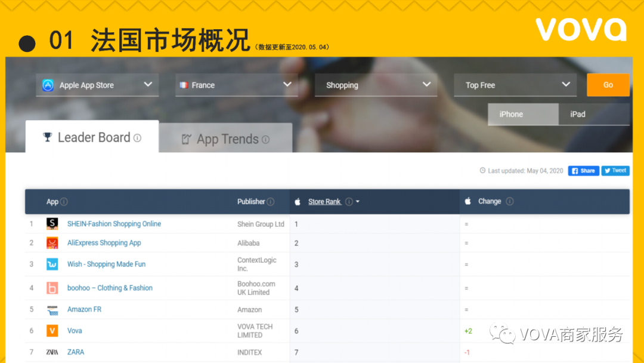
Task: Sort by the Store Rank header
Action: click(324, 201)
